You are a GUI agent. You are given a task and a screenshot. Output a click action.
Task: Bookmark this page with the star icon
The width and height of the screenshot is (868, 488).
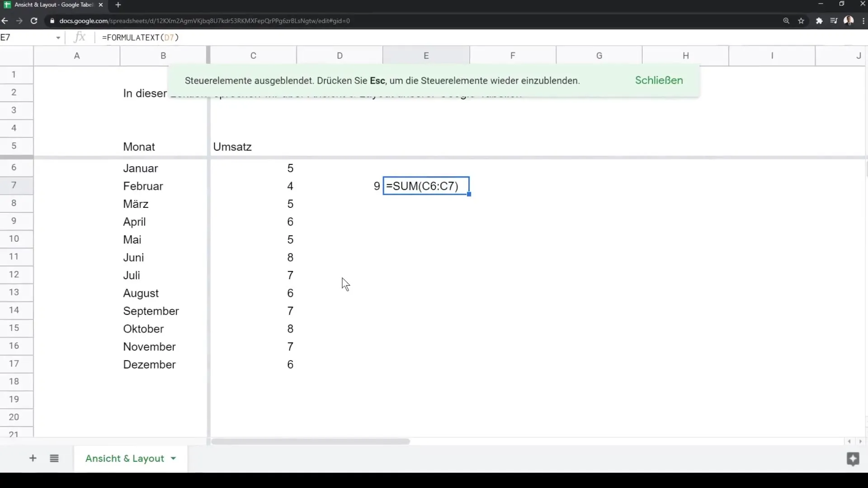pyautogui.click(x=801, y=21)
